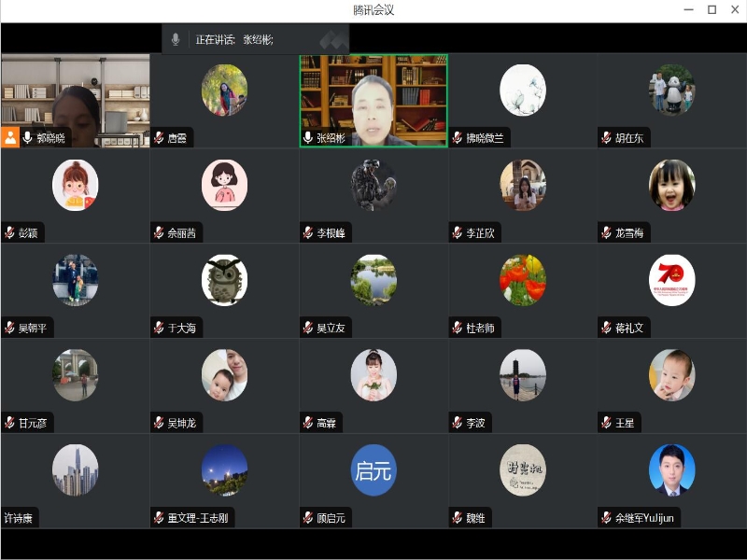Click the owl avatar of 于大海
Image resolution: width=747 pixels, height=560 pixels.
click(224, 279)
